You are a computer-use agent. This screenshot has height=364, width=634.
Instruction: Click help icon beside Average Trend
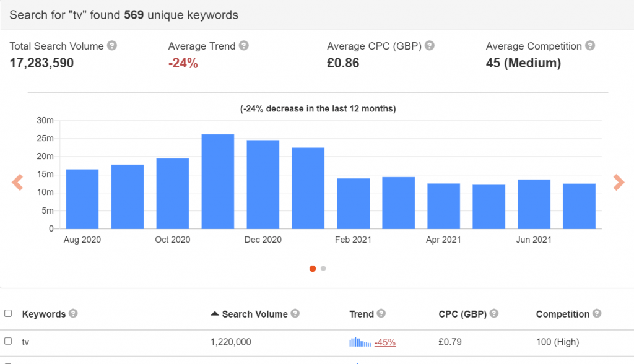(x=244, y=46)
